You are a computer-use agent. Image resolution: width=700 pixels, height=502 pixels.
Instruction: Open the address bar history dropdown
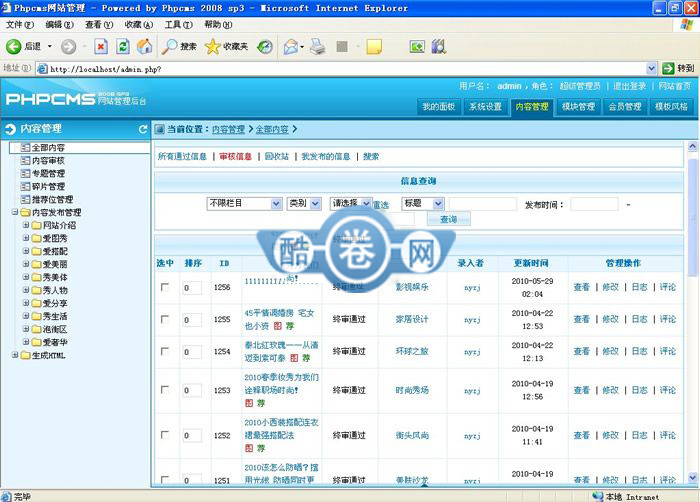coord(651,68)
